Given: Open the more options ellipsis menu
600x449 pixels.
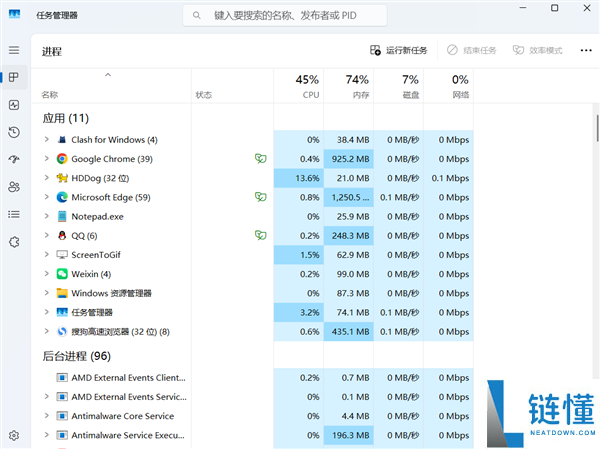Looking at the screenshot, I should (586, 50).
